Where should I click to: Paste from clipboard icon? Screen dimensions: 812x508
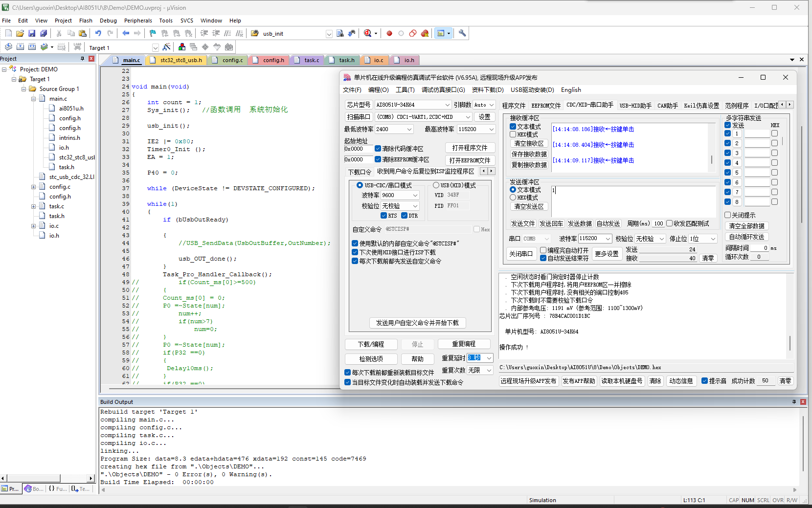[83, 33]
